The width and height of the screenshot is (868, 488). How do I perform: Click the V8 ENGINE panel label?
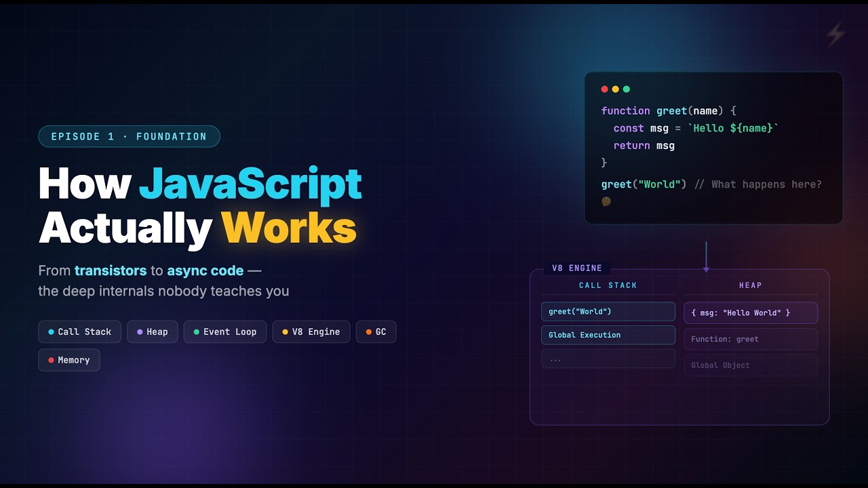pyautogui.click(x=577, y=268)
